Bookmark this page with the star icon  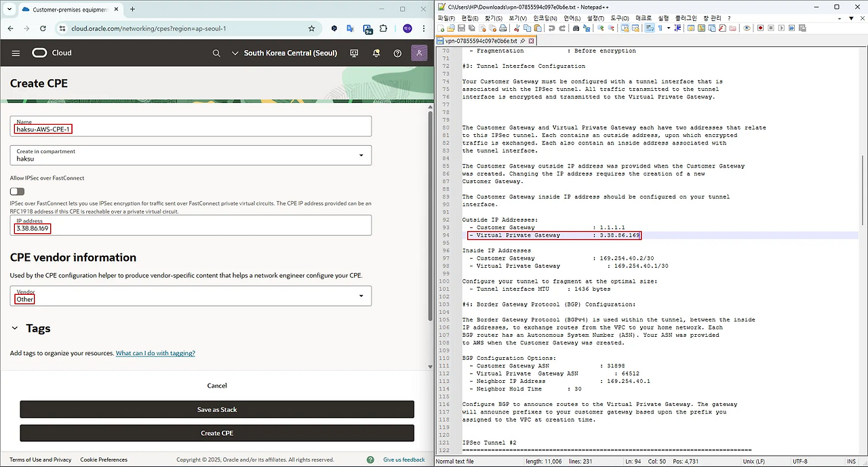[x=311, y=28]
